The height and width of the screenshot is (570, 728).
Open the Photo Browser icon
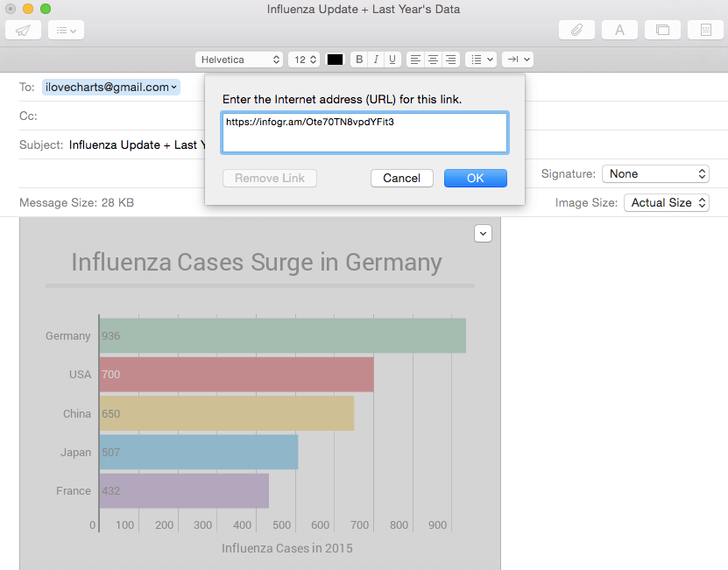point(662,29)
